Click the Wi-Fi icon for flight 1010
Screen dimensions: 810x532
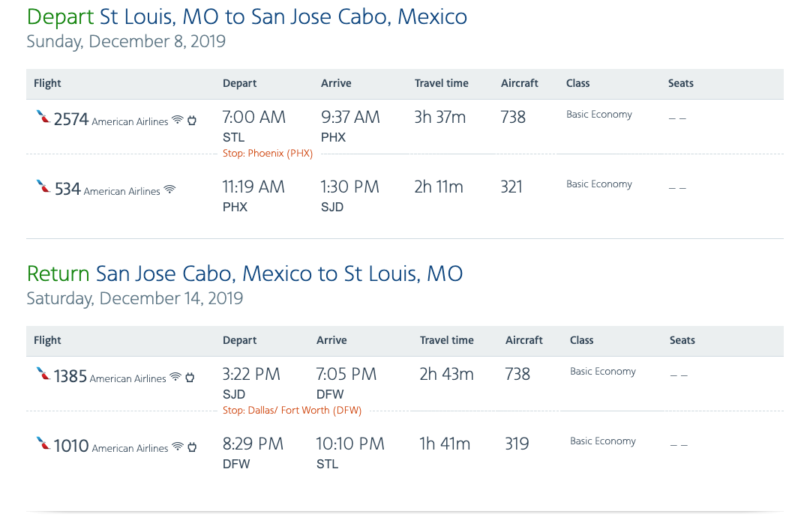[178, 447]
